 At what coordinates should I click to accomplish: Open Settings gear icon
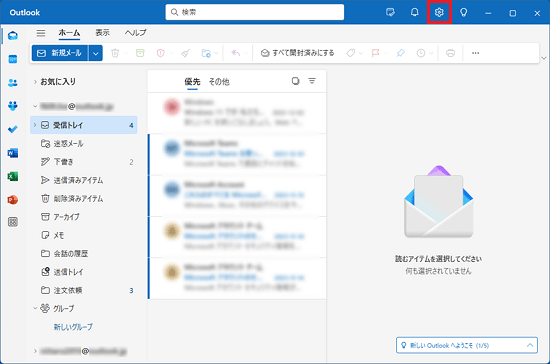[439, 13]
